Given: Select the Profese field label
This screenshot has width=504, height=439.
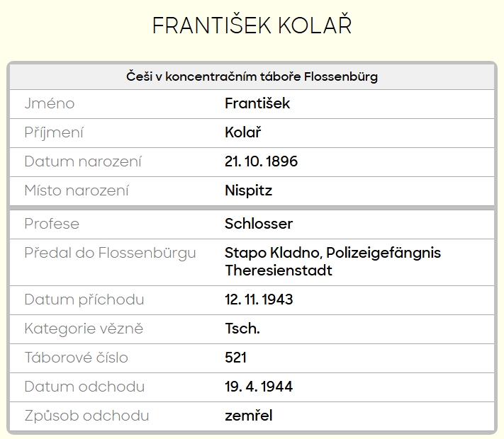Looking at the screenshot, I should [52, 224].
